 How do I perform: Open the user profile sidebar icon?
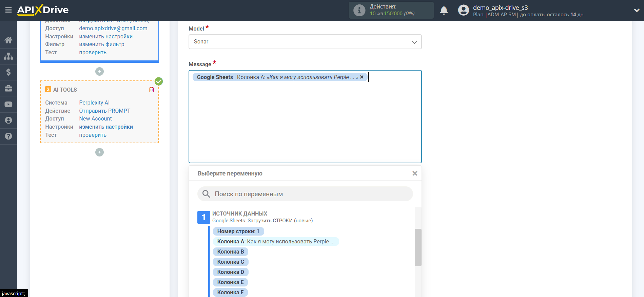tap(8, 120)
